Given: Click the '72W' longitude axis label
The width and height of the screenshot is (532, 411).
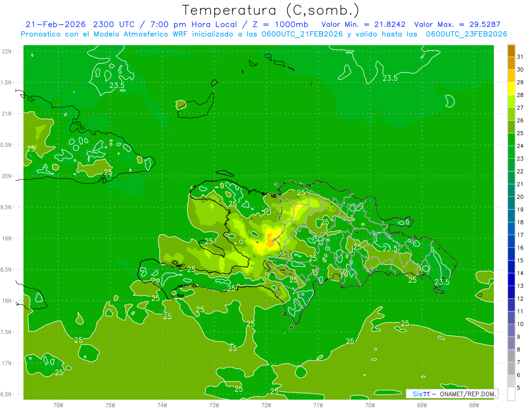Looking at the screenshot, I should click(266, 405).
